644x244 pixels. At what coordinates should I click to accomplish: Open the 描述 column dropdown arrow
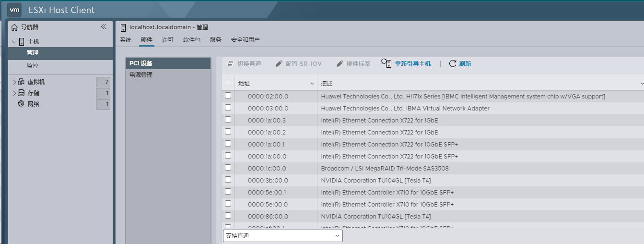[x=642, y=84]
